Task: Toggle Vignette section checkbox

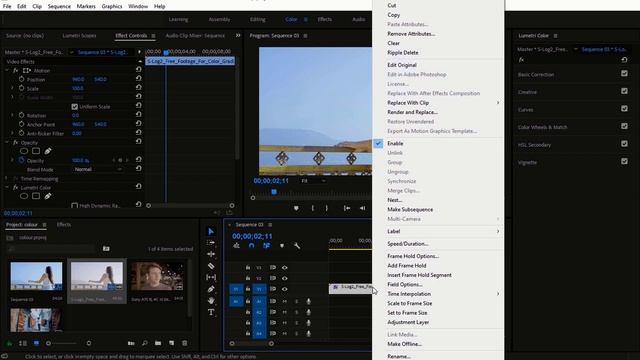Action: click(x=624, y=161)
